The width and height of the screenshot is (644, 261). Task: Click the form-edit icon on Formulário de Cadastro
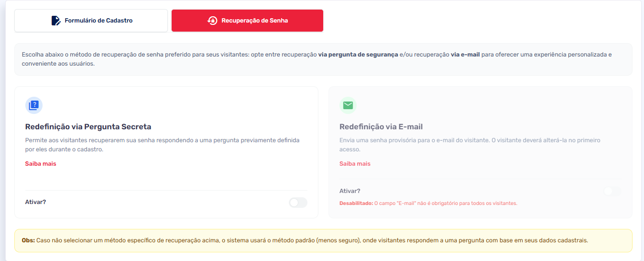(56, 21)
